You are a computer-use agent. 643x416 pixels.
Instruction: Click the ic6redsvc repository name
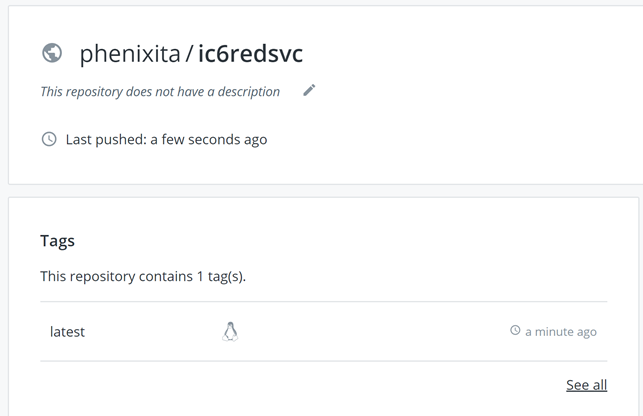pos(250,53)
